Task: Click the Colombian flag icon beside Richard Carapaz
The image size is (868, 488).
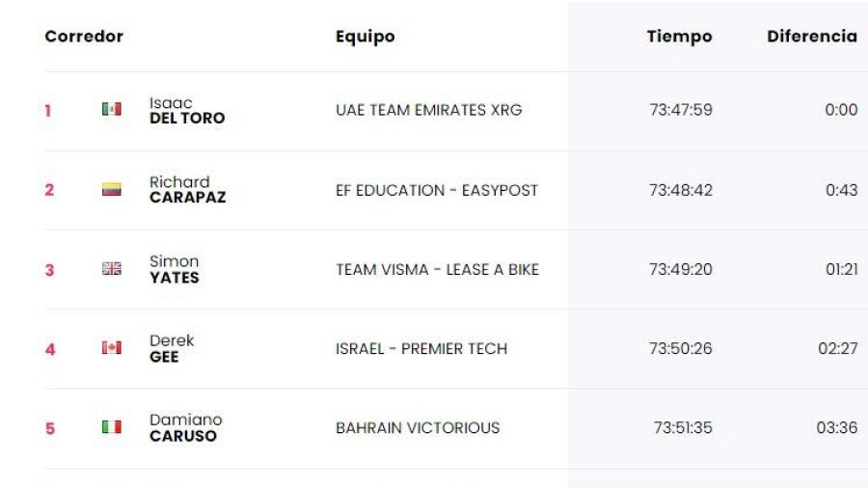Action: tap(112, 190)
